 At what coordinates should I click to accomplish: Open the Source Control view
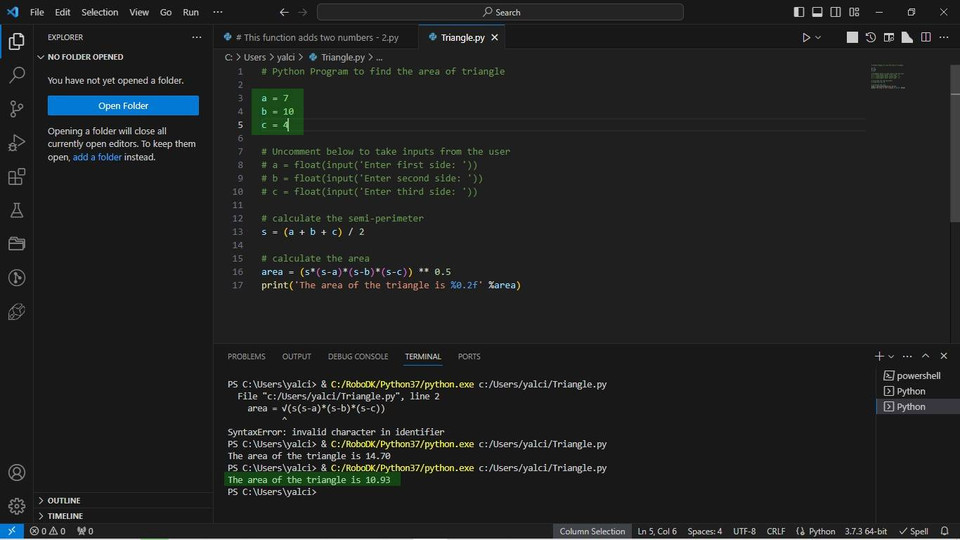[16, 109]
